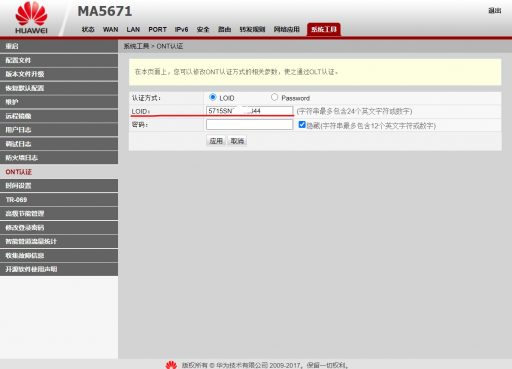Open 智能管道流量统计 in the sidebar

click(59, 241)
